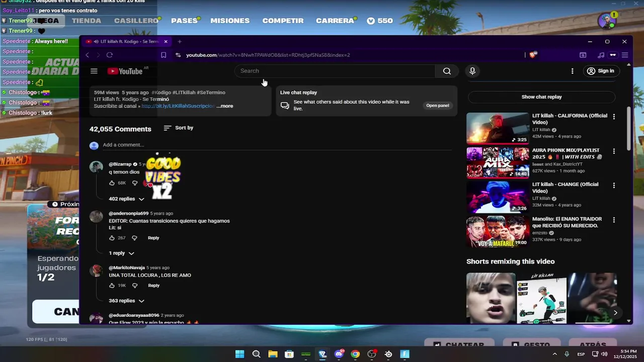This screenshot has width=644, height=362.
Task: Expand the description with ...more
Action: [x=225, y=106]
